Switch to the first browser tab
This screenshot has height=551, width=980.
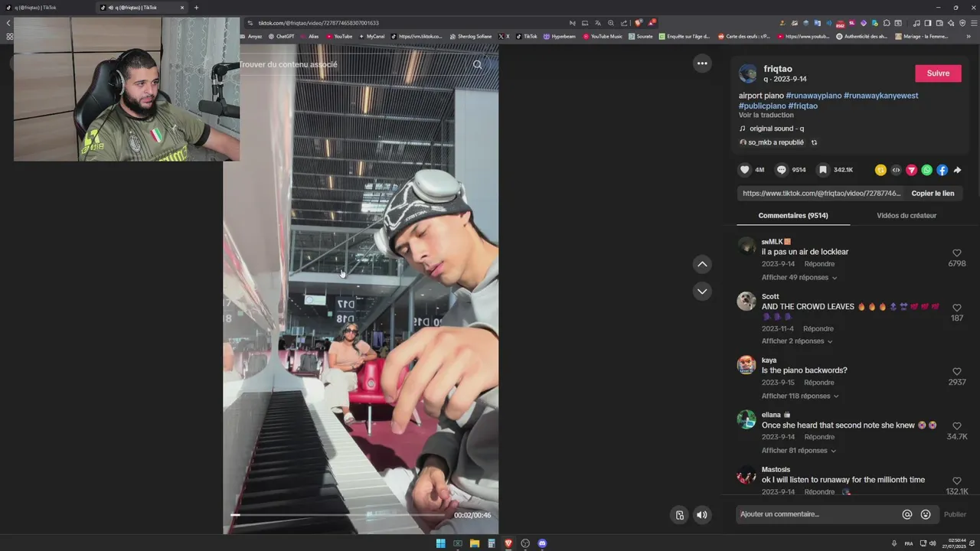coord(47,8)
